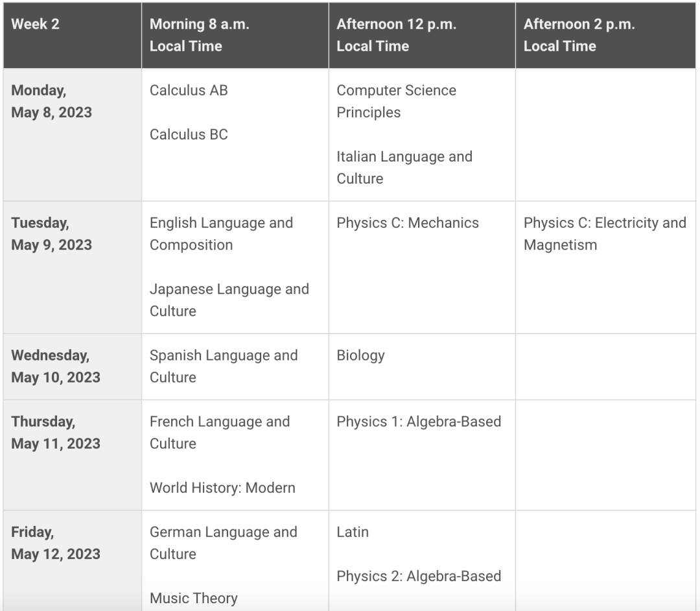Viewport: 700px width, 611px height.
Task: Select Physics 2: Algebra-Based
Action: (x=419, y=576)
